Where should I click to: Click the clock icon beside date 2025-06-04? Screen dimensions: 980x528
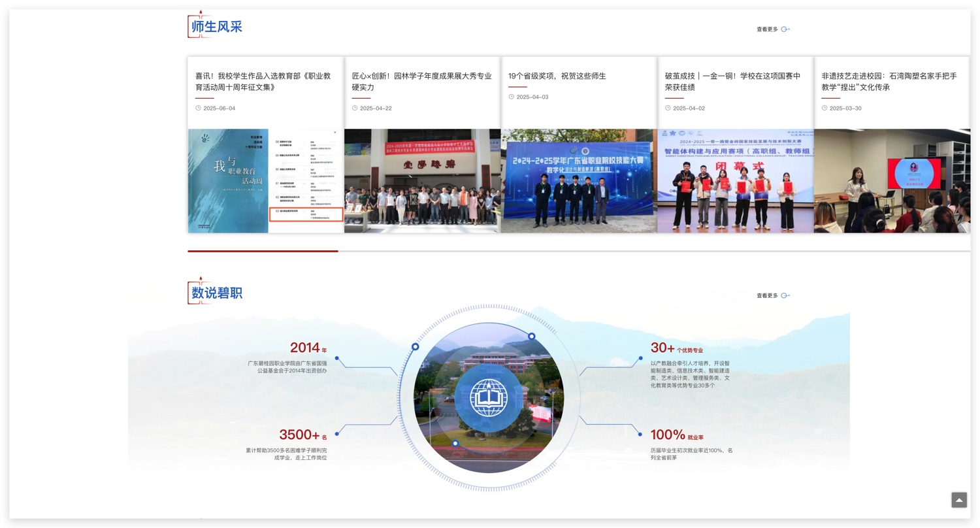[x=198, y=108]
